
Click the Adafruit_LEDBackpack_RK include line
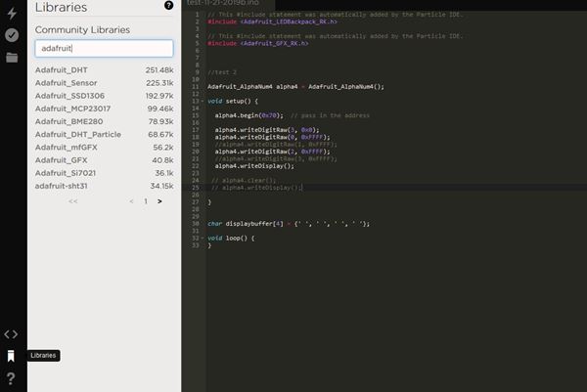click(272, 22)
